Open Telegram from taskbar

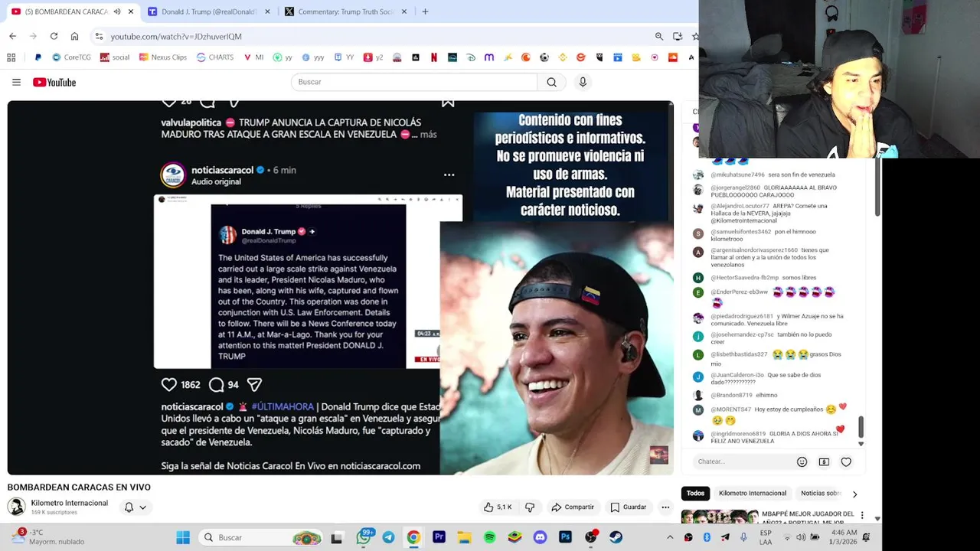tap(388, 537)
